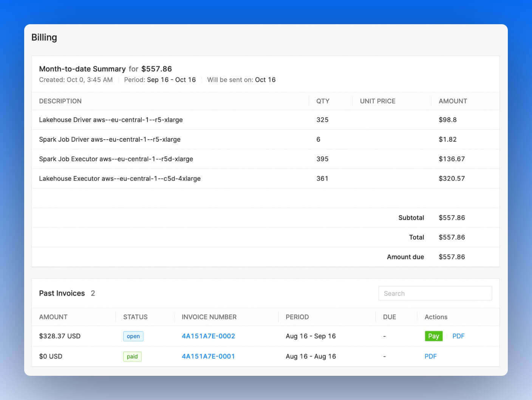The width and height of the screenshot is (532, 400).
Task: Select Spark Job Driver aws--eu-central-1--r5-xlarge text
Action: (110, 140)
